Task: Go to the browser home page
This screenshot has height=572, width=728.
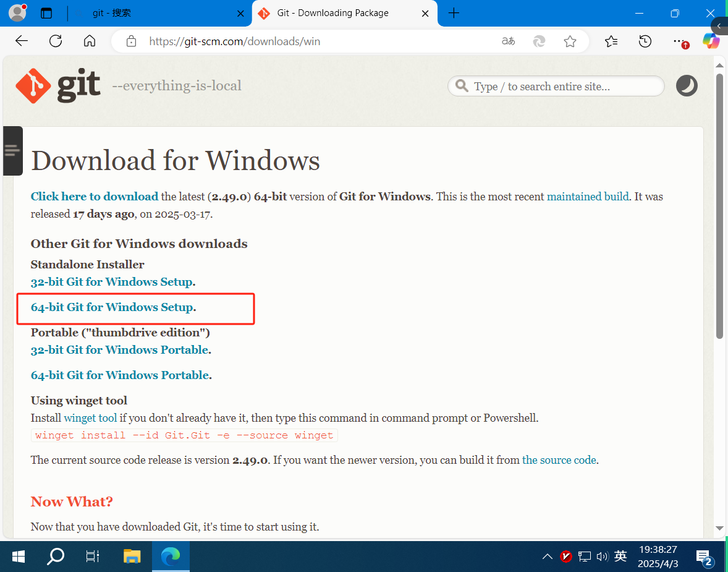Action: tap(90, 41)
